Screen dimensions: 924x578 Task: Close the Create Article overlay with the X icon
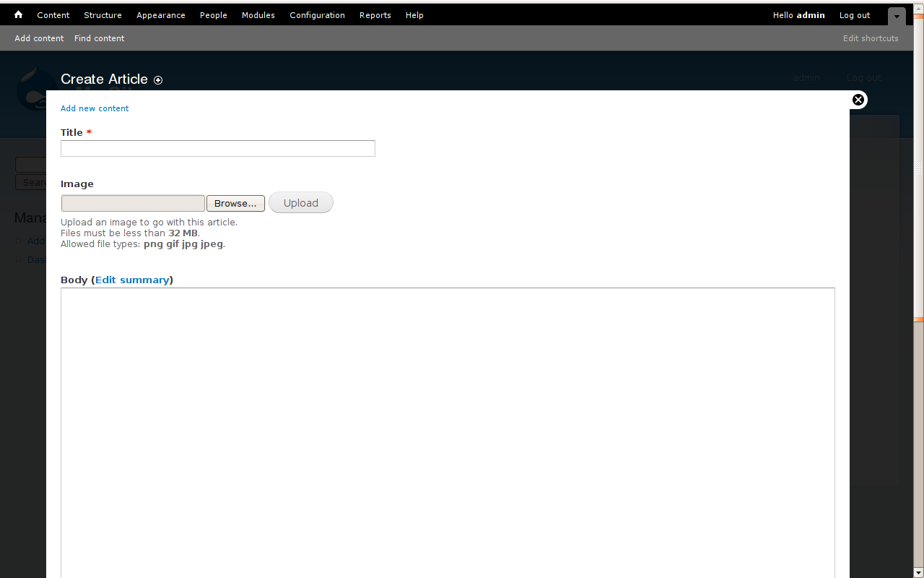(x=858, y=100)
